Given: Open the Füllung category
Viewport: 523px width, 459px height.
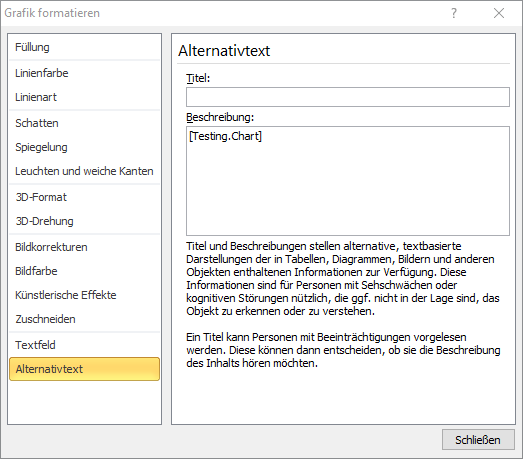Looking at the screenshot, I should click(84, 47).
